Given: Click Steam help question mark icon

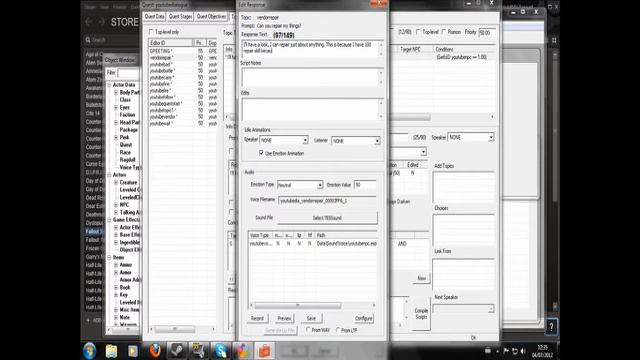Looking at the screenshot, I should (x=551, y=327).
